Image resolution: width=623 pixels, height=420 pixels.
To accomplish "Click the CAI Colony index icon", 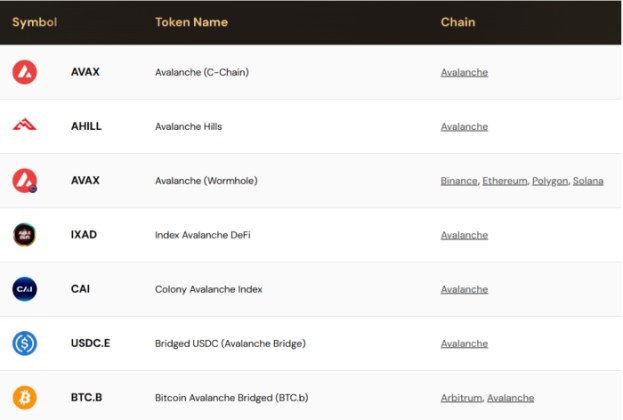I will point(24,289).
